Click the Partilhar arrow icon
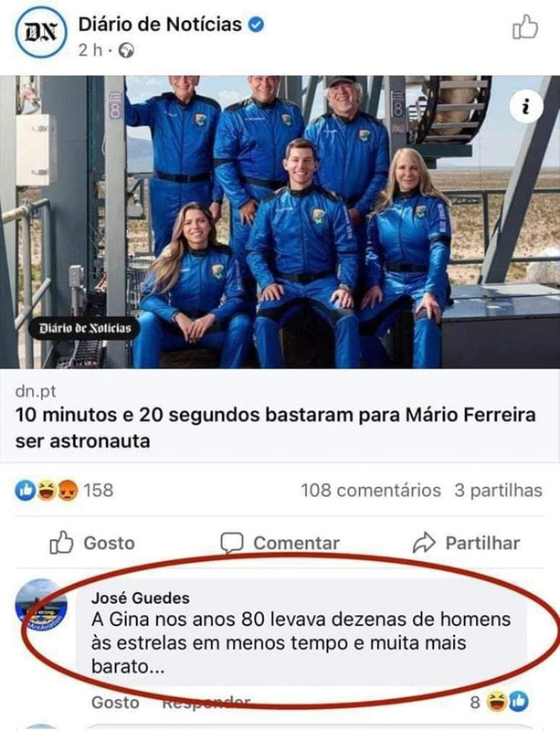This screenshot has width=560, height=731. pyautogui.click(x=424, y=543)
